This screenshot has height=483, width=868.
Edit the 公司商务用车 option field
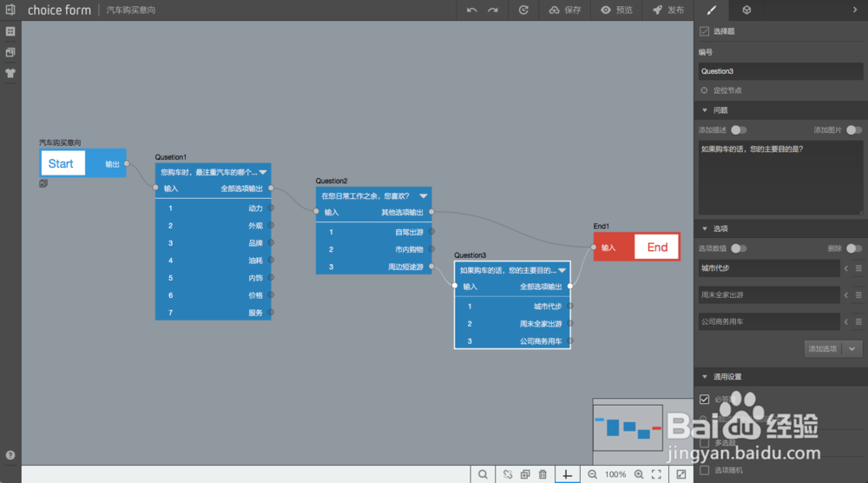coord(769,321)
